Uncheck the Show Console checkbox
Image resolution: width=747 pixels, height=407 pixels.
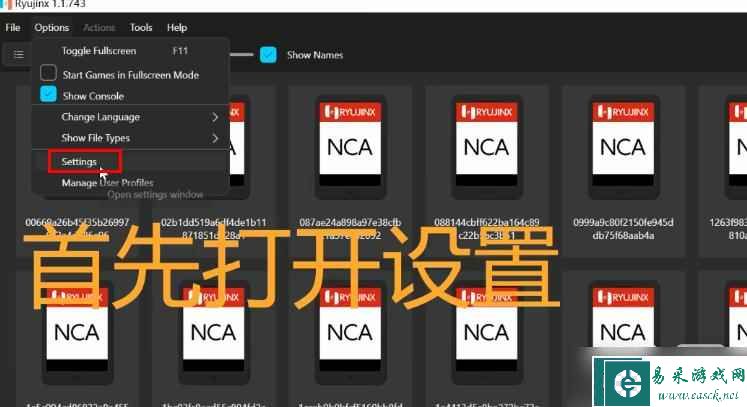[x=48, y=95]
